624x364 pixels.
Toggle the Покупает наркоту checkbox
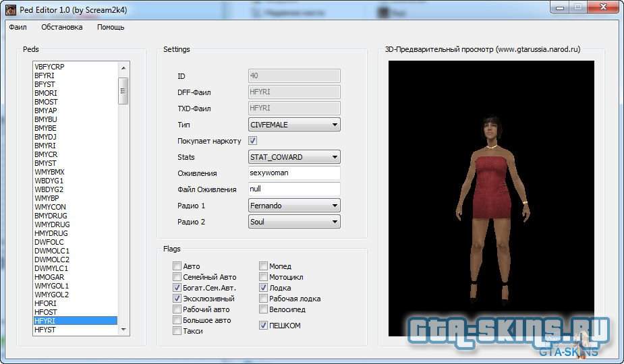pos(253,140)
